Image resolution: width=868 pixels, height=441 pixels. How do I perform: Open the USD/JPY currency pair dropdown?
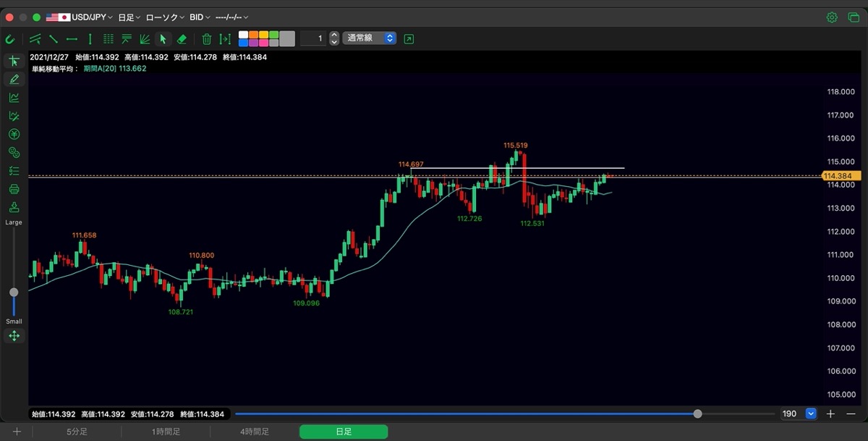(x=80, y=17)
